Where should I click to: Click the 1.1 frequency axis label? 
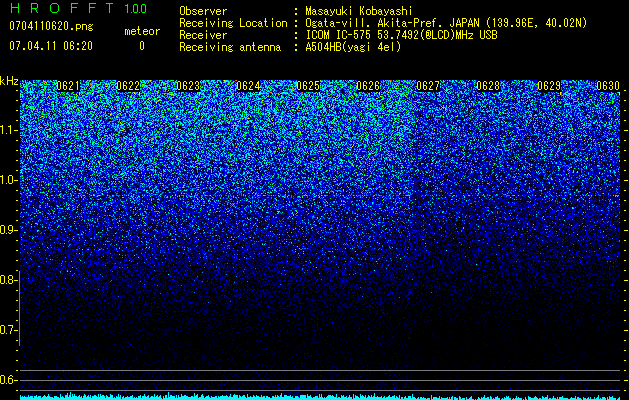pyautogui.click(x=8, y=130)
